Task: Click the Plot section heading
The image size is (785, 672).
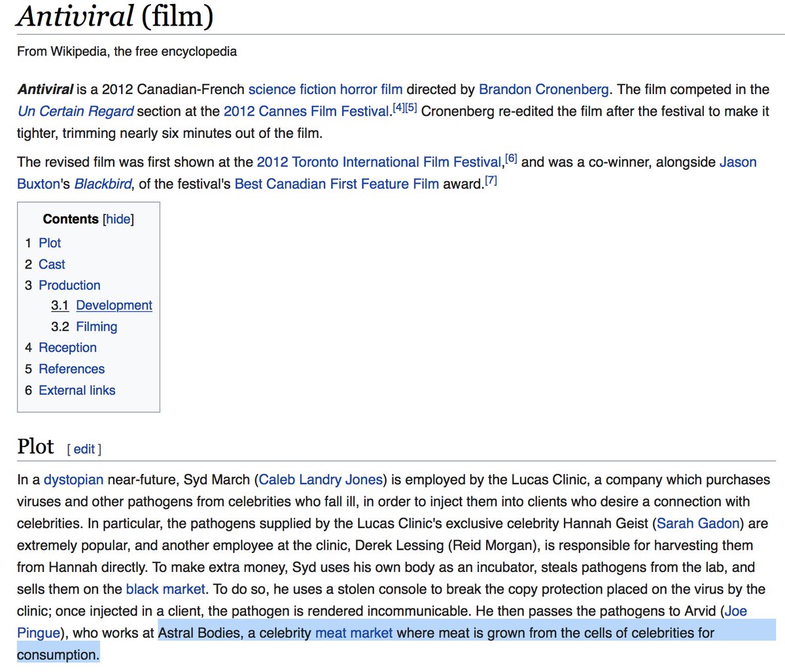Action: 35,446
